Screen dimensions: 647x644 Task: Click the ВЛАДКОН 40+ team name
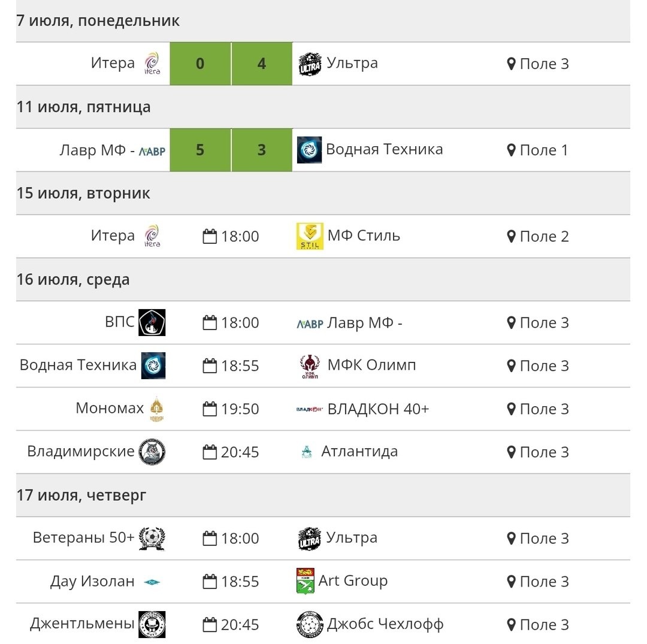tap(378, 409)
